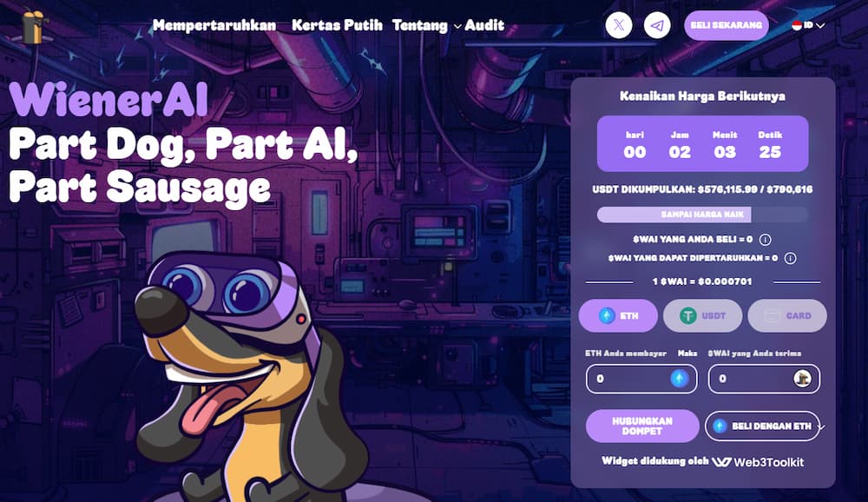Expand the Tentang dropdown chevron
This screenshot has width=868, height=502.
click(x=457, y=26)
